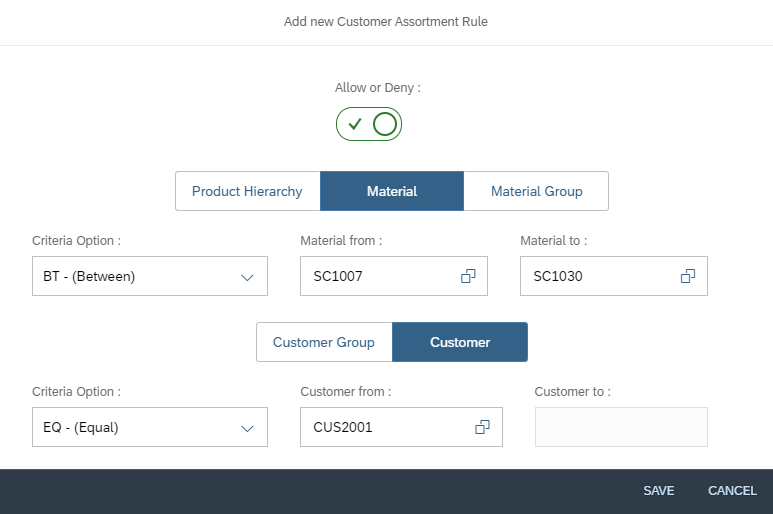Click the empty Customer to field
773x514 pixels.
(621, 427)
